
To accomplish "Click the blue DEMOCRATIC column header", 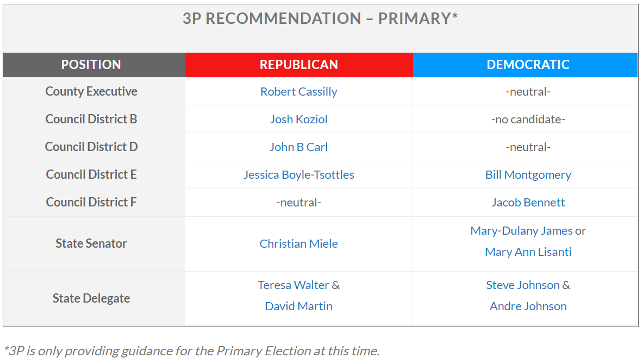I will pyautogui.click(x=525, y=65).
